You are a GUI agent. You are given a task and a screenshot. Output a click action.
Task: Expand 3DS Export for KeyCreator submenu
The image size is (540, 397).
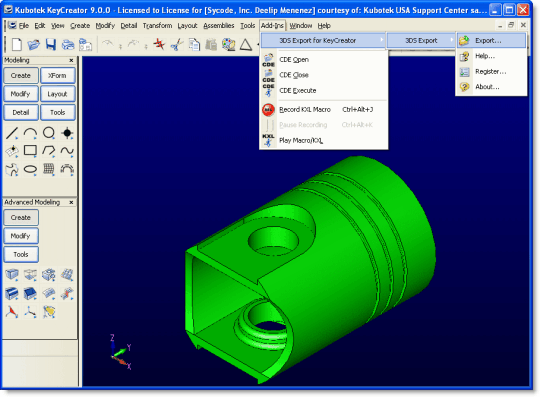323,41
